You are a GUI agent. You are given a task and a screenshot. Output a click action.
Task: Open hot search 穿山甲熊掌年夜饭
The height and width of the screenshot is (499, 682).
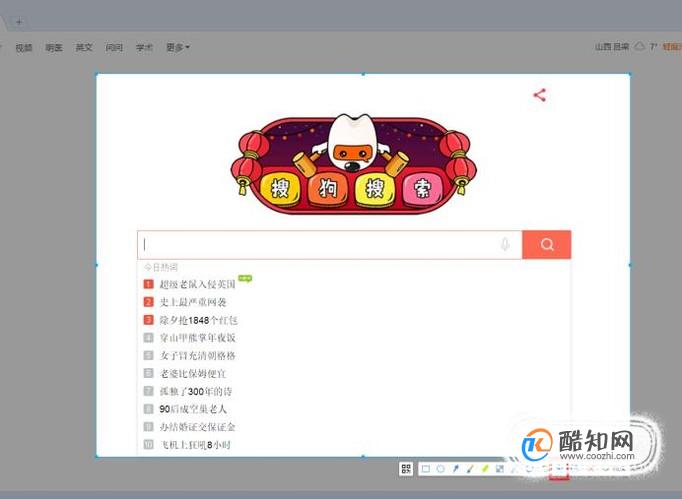point(197,338)
